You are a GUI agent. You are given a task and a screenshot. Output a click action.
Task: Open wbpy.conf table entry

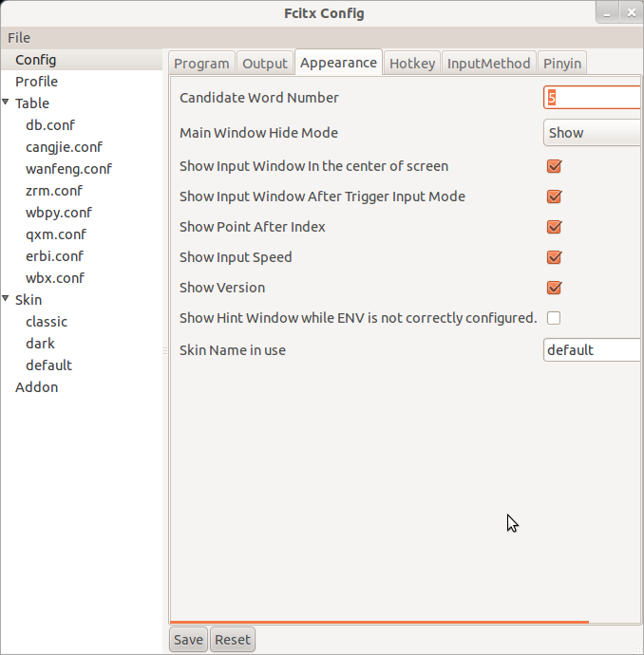tap(59, 213)
